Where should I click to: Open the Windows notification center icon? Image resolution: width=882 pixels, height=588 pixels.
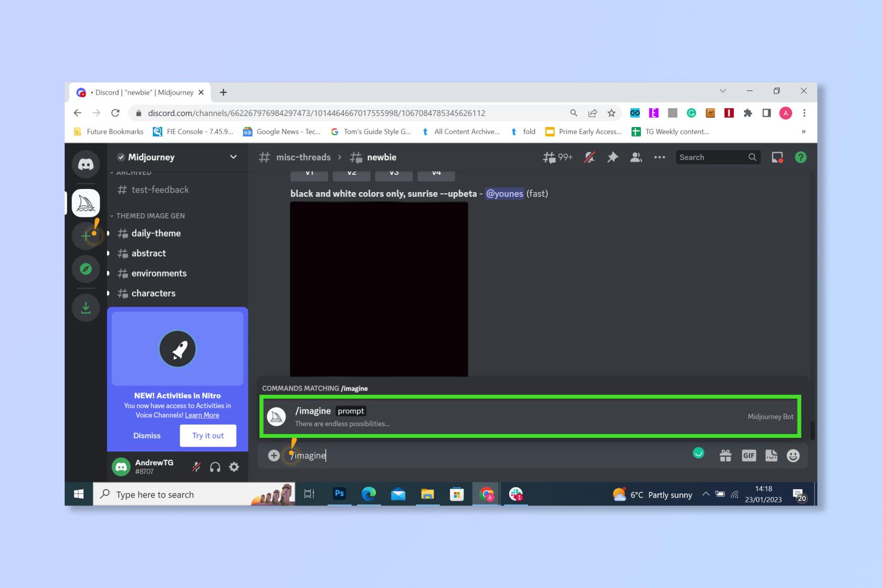click(799, 495)
